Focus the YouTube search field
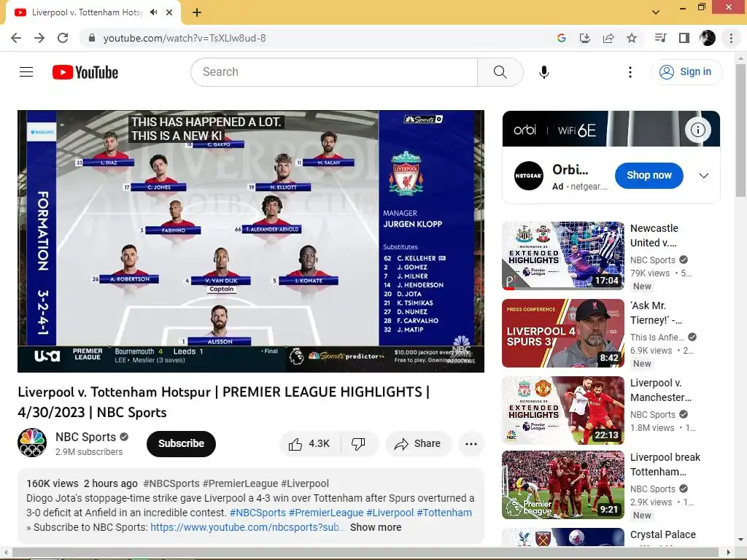747x560 pixels. pyautogui.click(x=334, y=72)
